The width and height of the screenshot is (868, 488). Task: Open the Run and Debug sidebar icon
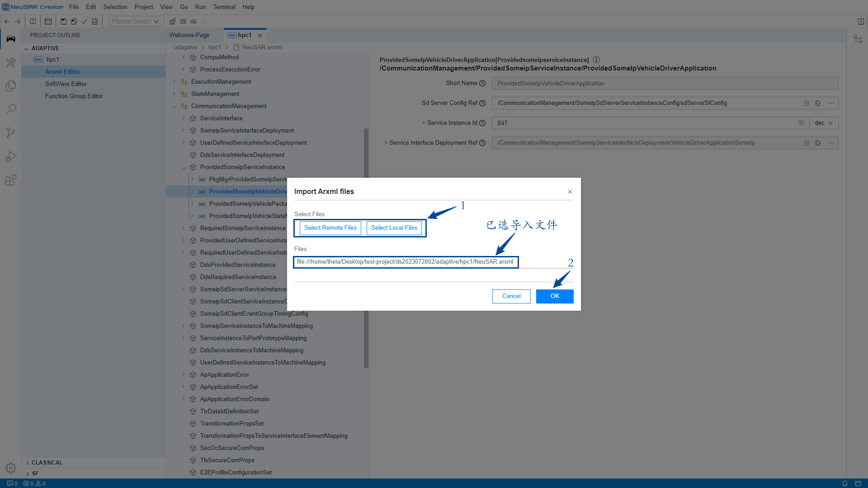click(x=11, y=156)
